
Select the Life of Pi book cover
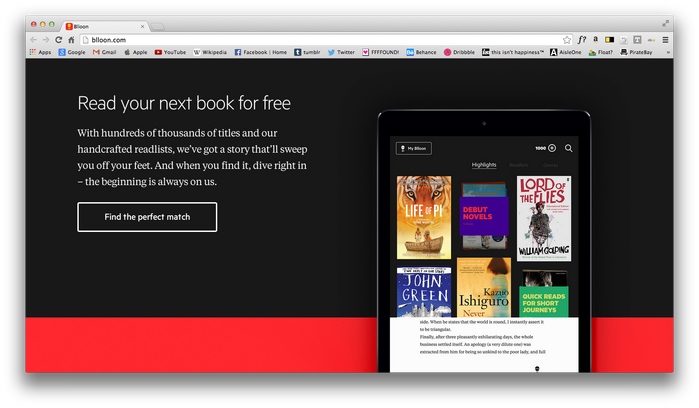click(x=424, y=217)
